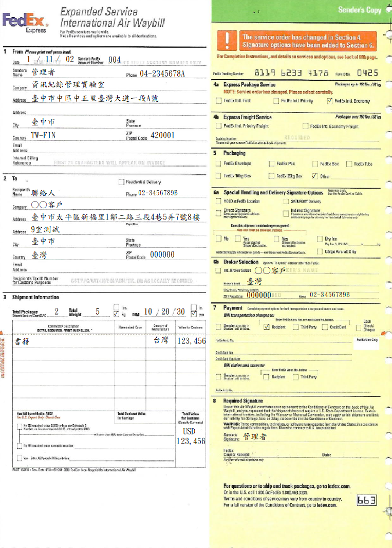
Task: Check HOLD at FedEx Location box
Action: click(218, 201)
